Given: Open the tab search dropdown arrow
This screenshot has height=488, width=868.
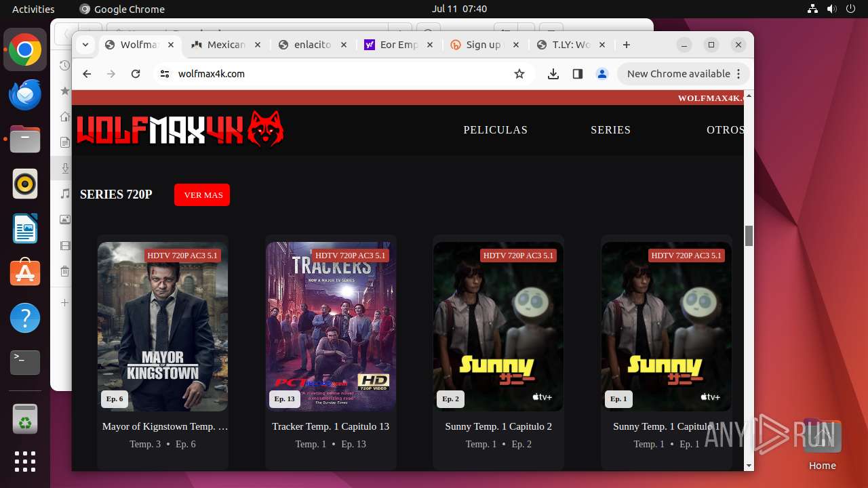Looking at the screenshot, I should [85, 45].
